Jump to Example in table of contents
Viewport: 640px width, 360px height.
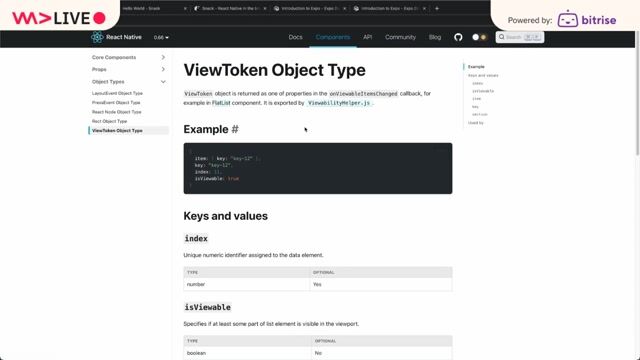[476, 67]
